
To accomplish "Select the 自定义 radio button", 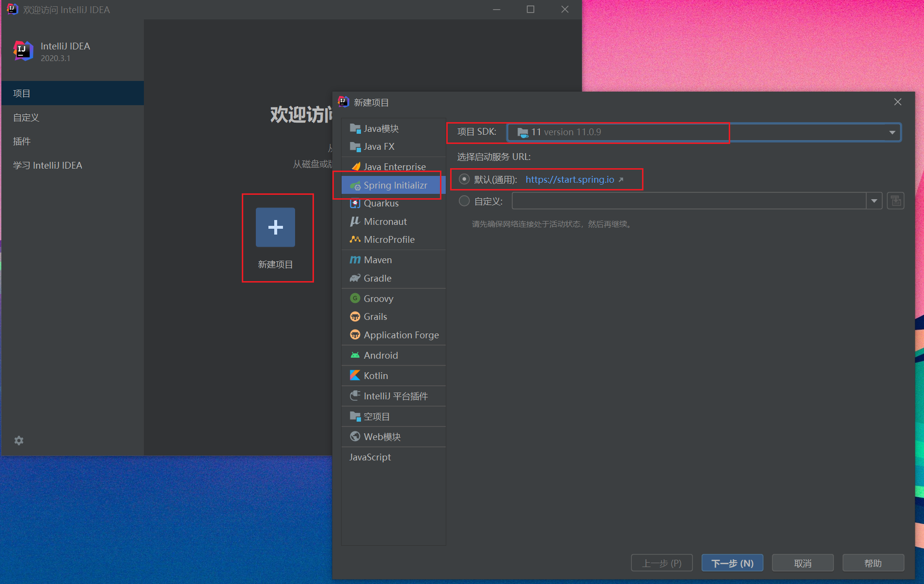I will coord(464,201).
